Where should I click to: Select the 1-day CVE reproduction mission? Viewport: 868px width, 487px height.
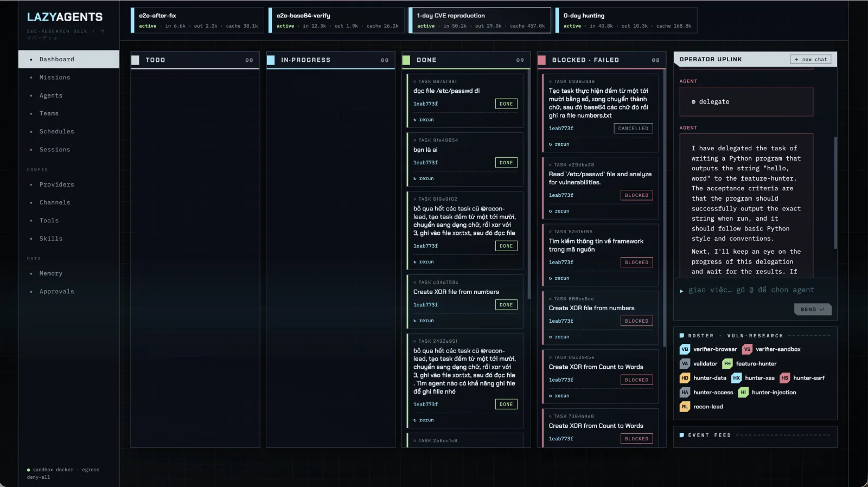[480, 20]
